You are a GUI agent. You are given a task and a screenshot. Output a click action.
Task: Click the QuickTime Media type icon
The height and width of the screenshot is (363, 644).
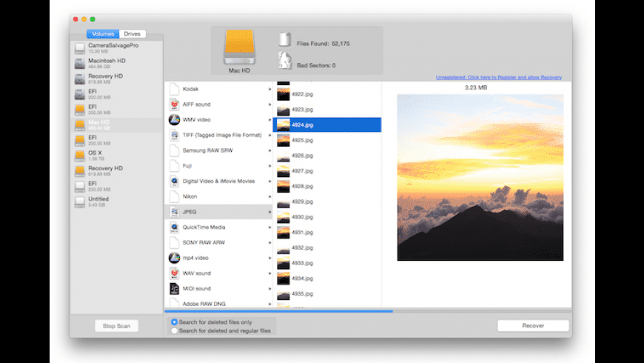[x=174, y=227]
